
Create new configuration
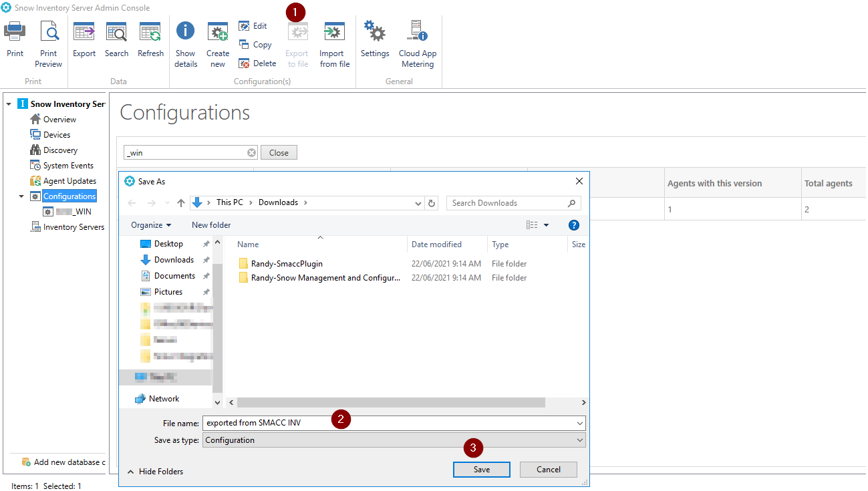pos(218,44)
